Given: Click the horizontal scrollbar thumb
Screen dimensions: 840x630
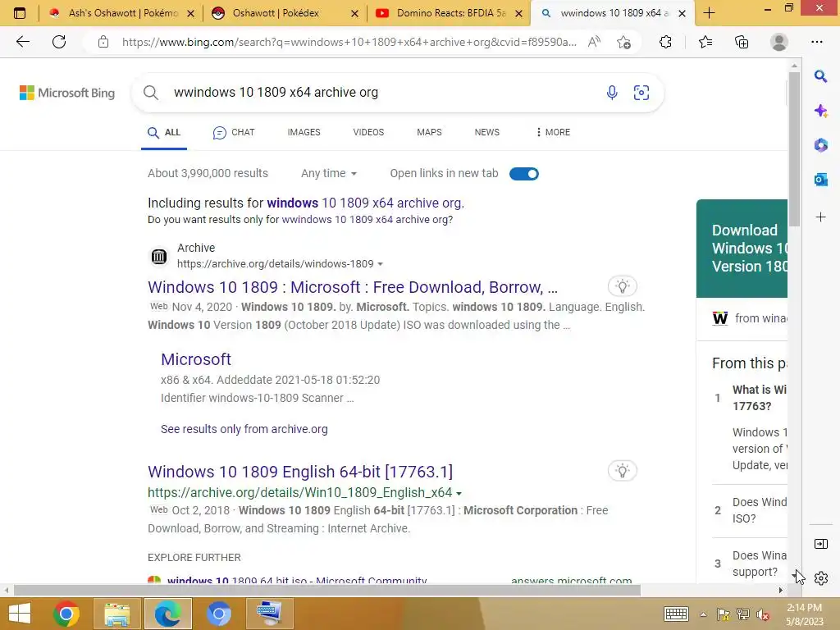Looking at the screenshot, I should [326, 591].
